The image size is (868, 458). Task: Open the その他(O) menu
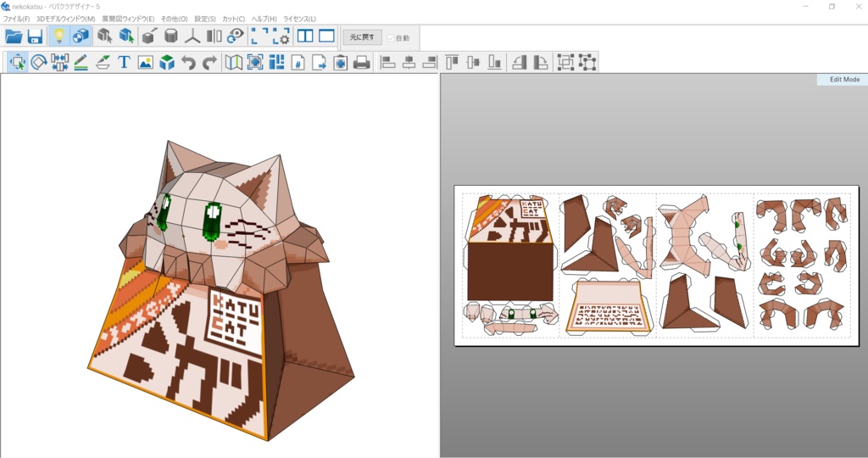(x=175, y=19)
